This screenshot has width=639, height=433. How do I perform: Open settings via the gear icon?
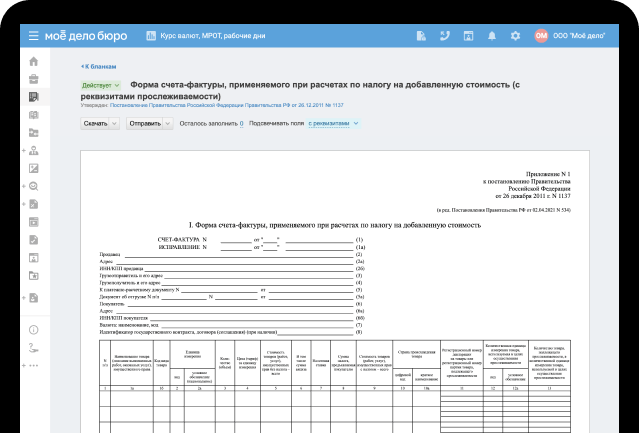coord(515,36)
